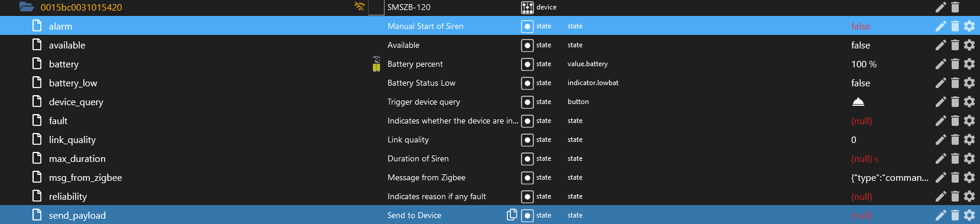Open custom settings for link_quality

click(x=969, y=139)
